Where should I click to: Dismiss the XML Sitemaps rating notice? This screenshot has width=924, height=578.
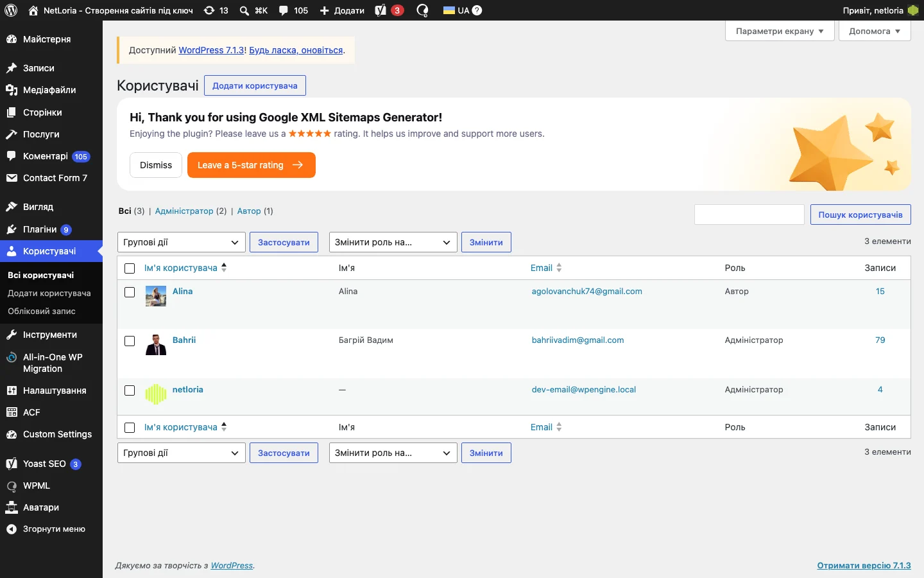pyautogui.click(x=156, y=165)
